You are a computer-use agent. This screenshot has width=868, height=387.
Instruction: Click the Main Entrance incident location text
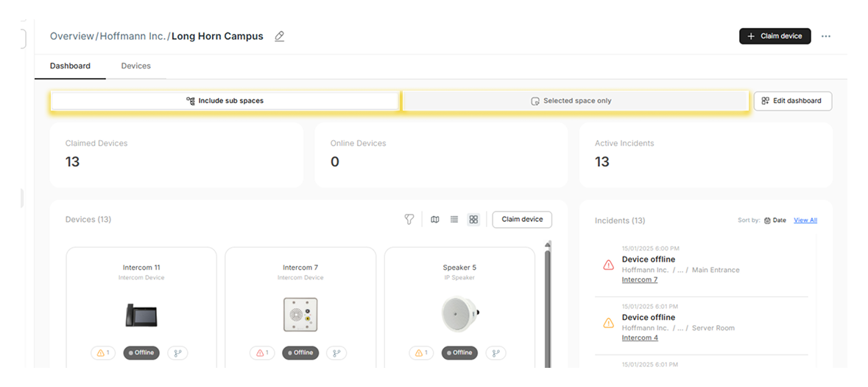pyautogui.click(x=716, y=270)
